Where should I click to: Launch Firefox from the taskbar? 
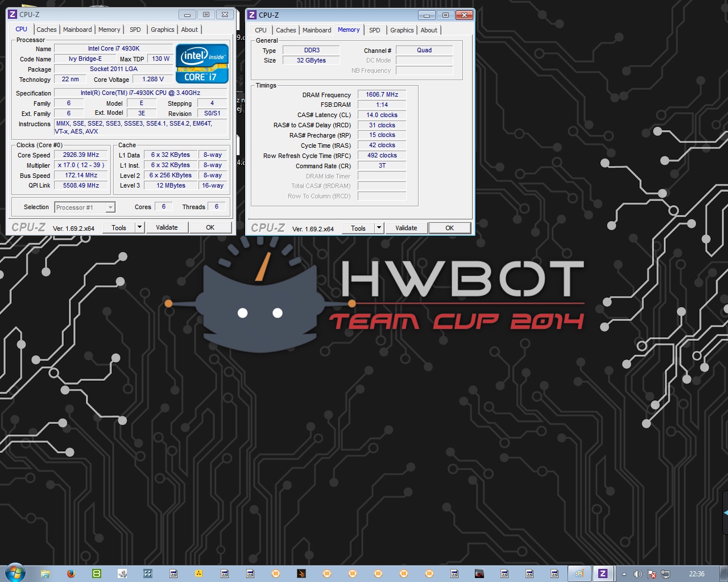click(71, 573)
